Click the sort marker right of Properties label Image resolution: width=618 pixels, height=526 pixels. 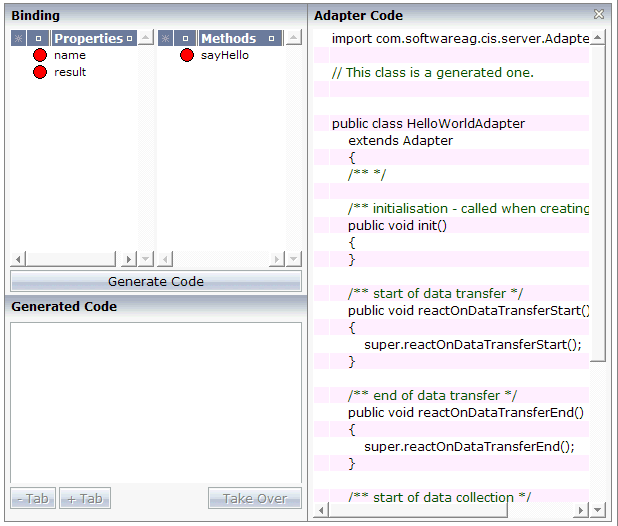click(129, 39)
